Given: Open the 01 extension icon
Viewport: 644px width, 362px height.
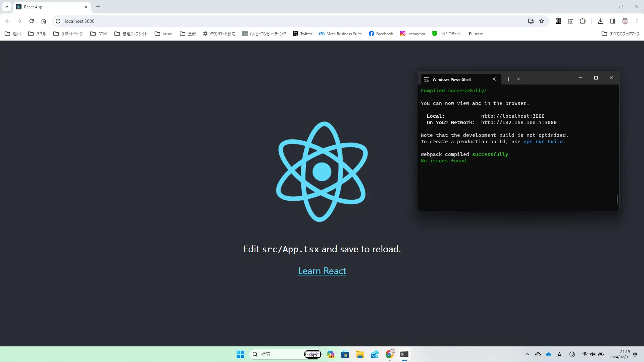Looking at the screenshot, I should pyautogui.click(x=558, y=21).
